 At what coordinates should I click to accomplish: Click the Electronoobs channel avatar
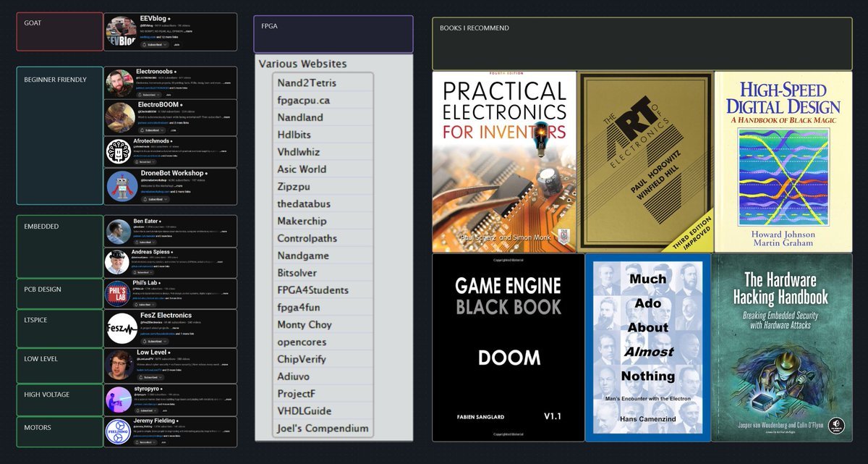coord(119,84)
